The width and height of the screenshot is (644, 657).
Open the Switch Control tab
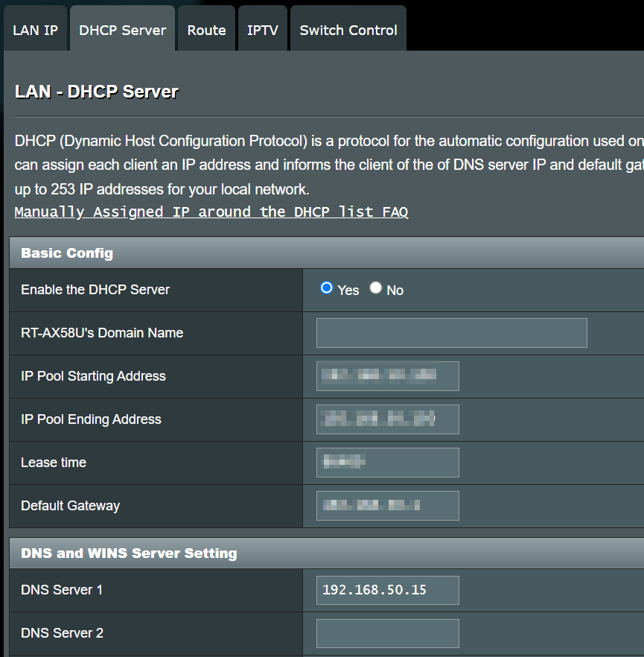[x=348, y=31]
